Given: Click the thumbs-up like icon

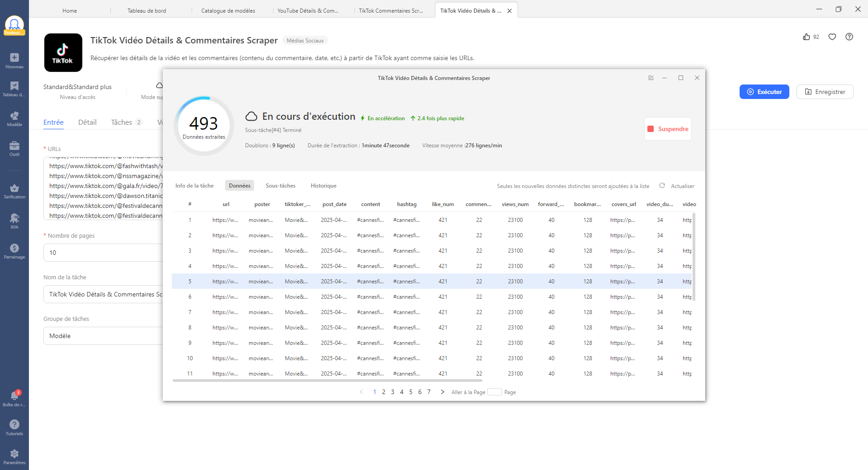Looking at the screenshot, I should click(807, 37).
